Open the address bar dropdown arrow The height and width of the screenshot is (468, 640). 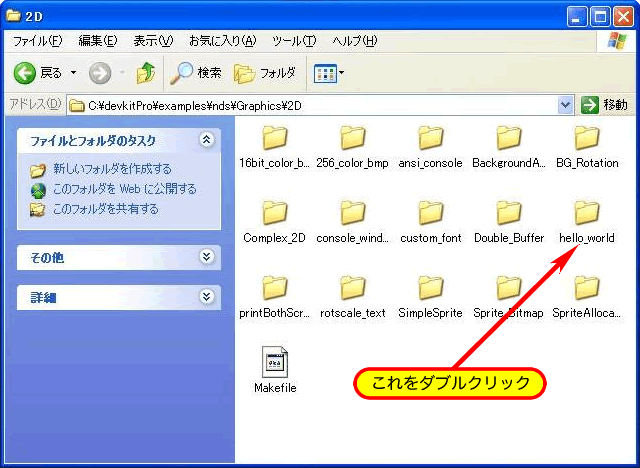click(565, 105)
